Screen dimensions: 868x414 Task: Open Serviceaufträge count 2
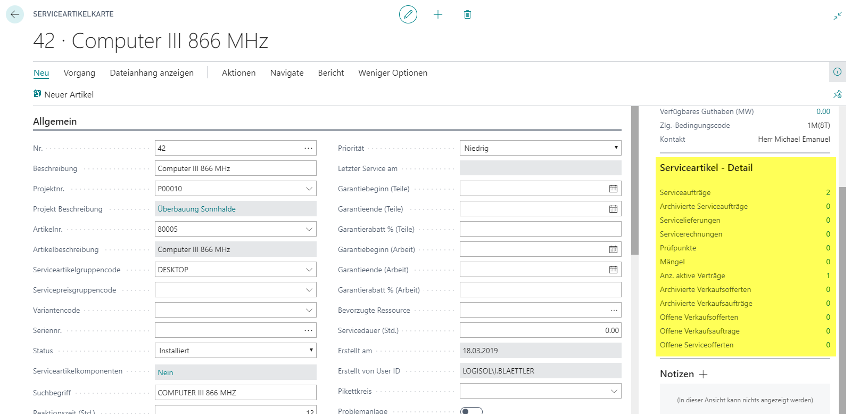coord(828,192)
